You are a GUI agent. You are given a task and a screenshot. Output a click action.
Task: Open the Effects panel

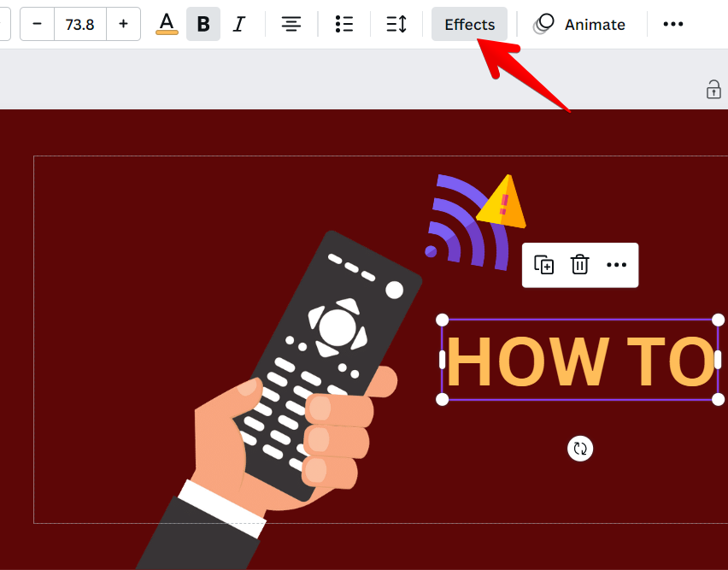tap(469, 24)
